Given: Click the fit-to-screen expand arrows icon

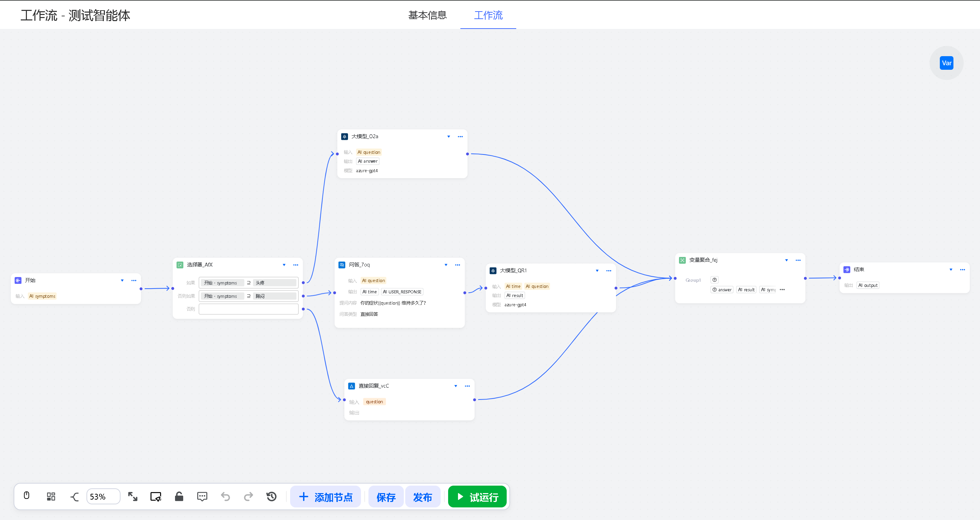Looking at the screenshot, I should 133,497.
